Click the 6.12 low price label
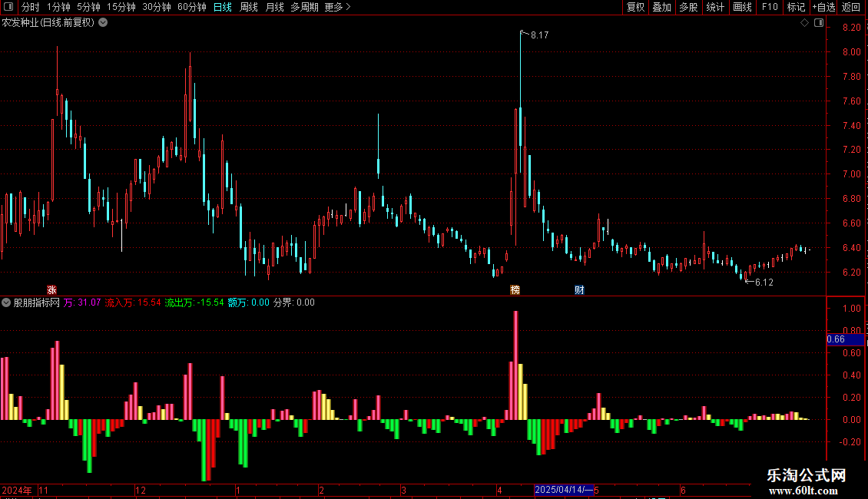 (764, 283)
